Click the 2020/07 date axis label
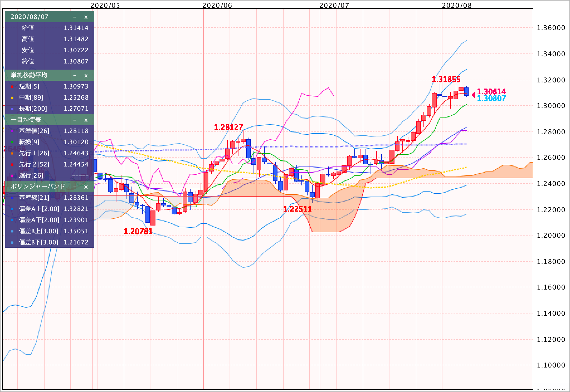The height and width of the screenshot is (392, 570). click(x=334, y=6)
